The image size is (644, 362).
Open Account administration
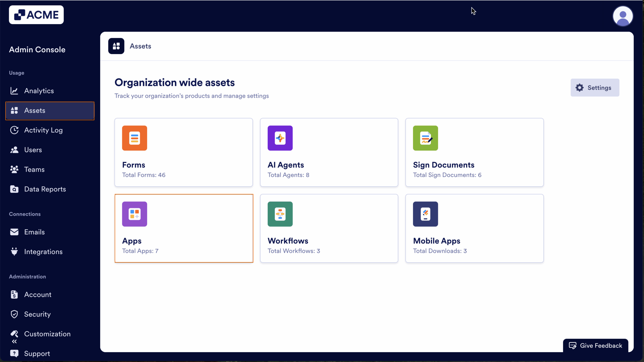tap(38, 295)
